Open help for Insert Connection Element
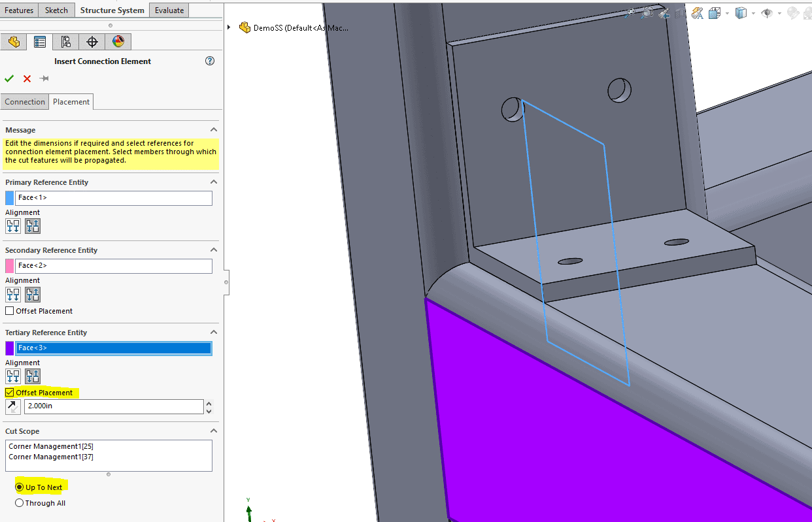The height and width of the screenshot is (522, 812). tap(210, 61)
